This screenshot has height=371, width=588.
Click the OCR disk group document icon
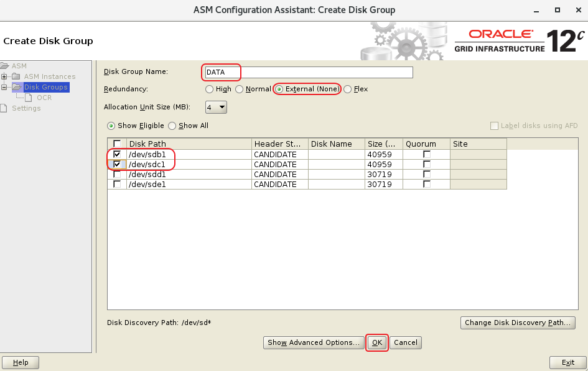[x=29, y=98]
